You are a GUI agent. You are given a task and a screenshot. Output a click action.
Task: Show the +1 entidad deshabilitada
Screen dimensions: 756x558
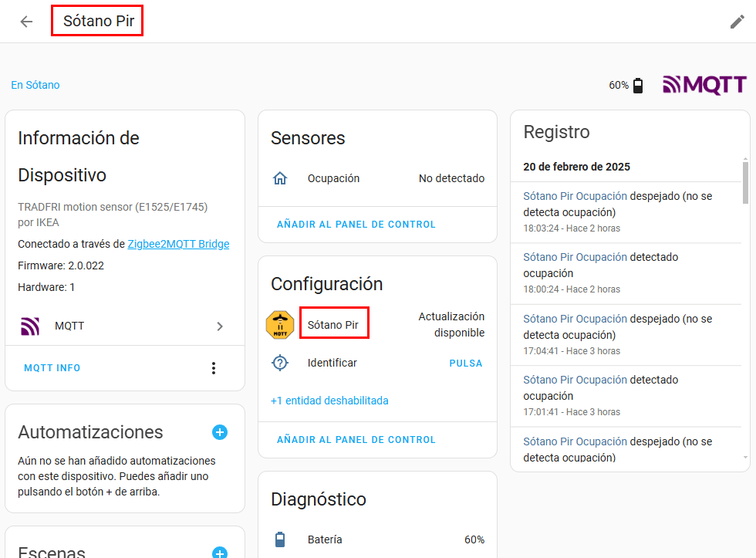[x=329, y=401]
